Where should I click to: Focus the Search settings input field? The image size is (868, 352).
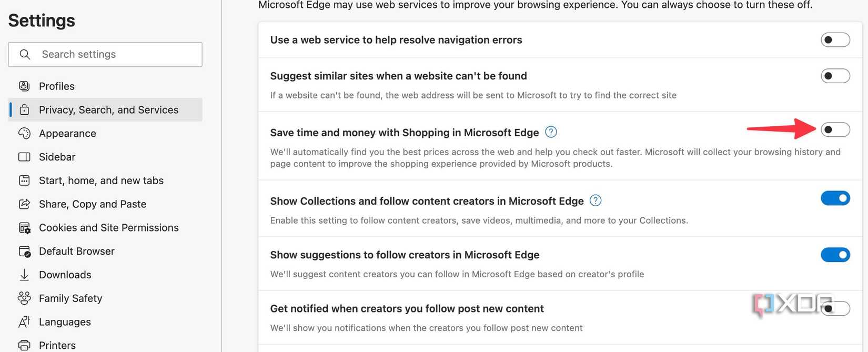tap(118, 54)
